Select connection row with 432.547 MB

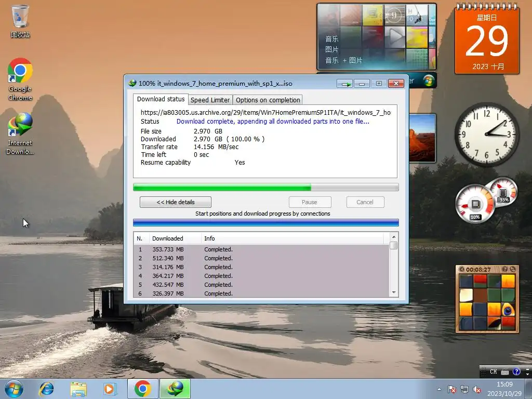pyautogui.click(x=262, y=285)
